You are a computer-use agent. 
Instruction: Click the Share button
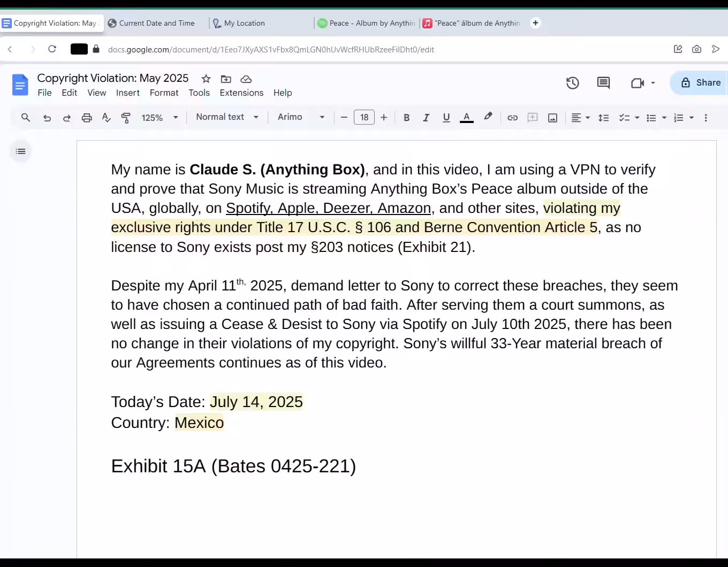pyautogui.click(x=700, y=83)
